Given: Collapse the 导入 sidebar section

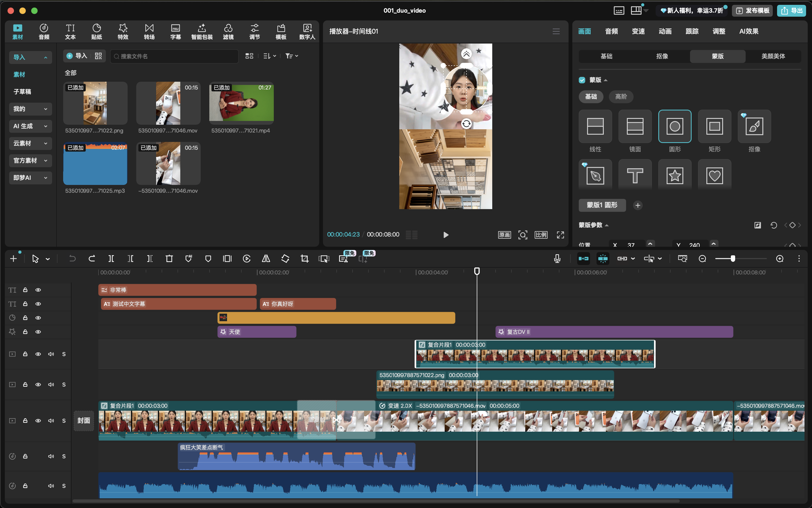Looking at the screenshot, I should tap(30, 58).
